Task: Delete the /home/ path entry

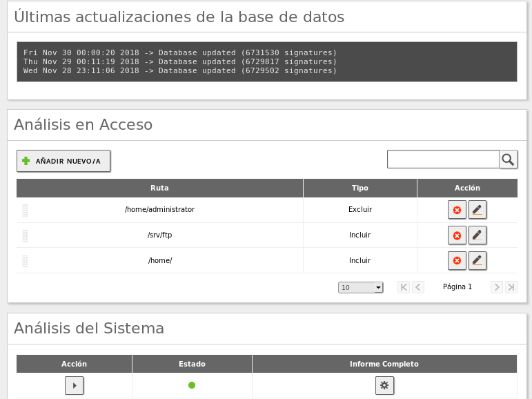Action: 457,261
